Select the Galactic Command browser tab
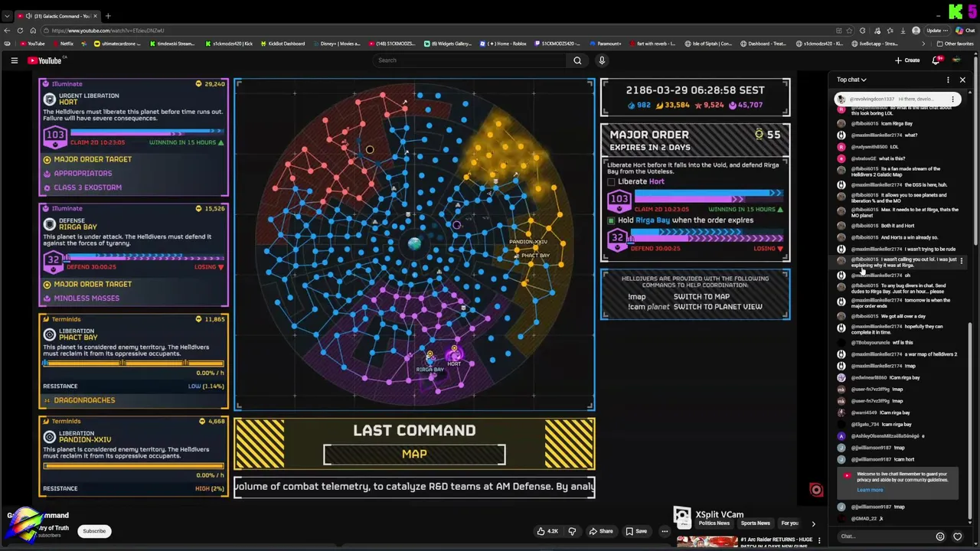980x551 pixels. (x=58, y=16)
